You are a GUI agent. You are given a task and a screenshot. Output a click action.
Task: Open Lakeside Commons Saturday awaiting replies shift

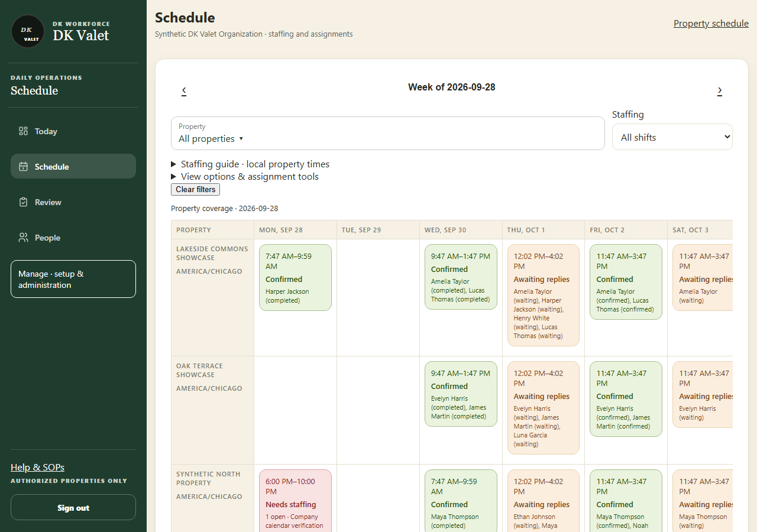point(703,277)
